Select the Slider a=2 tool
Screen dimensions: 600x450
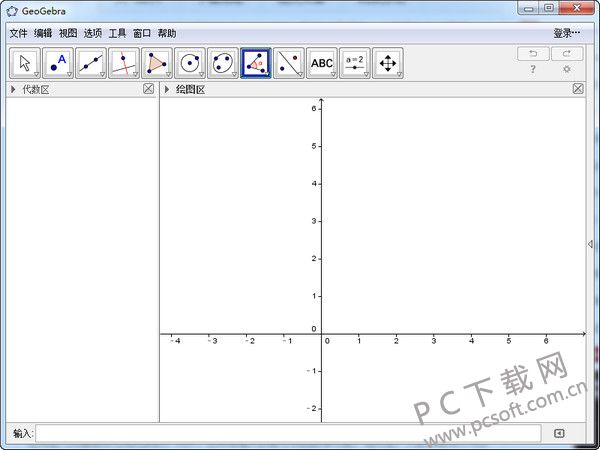click(x=355, y=63)
